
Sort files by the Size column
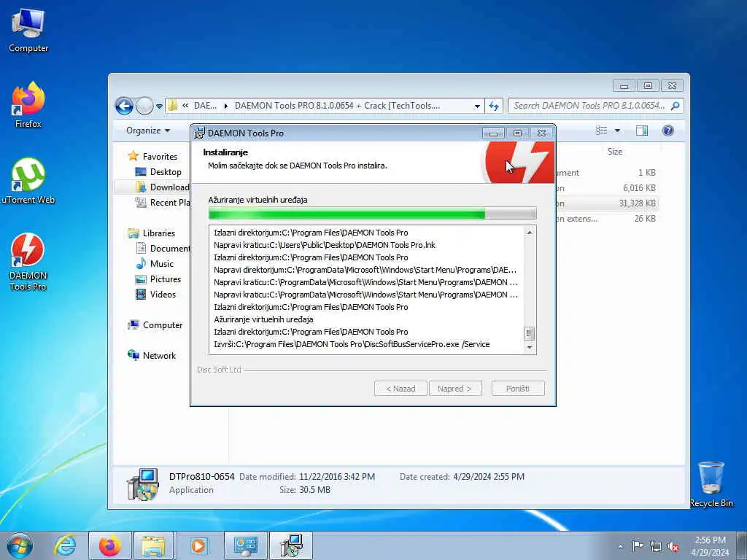click(x=614, y=152)
